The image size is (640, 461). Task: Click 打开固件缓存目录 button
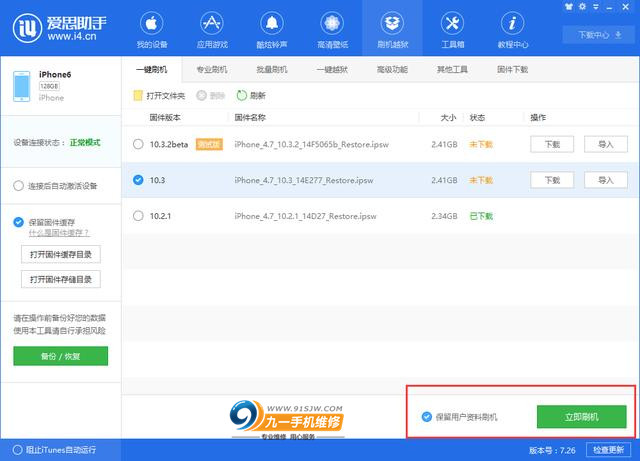coord(61,254)
